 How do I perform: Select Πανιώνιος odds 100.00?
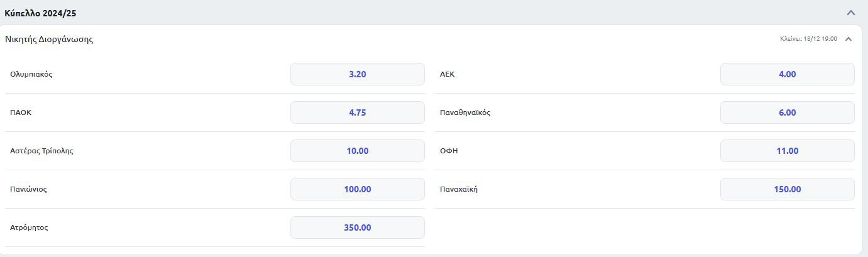click(358, 189)
